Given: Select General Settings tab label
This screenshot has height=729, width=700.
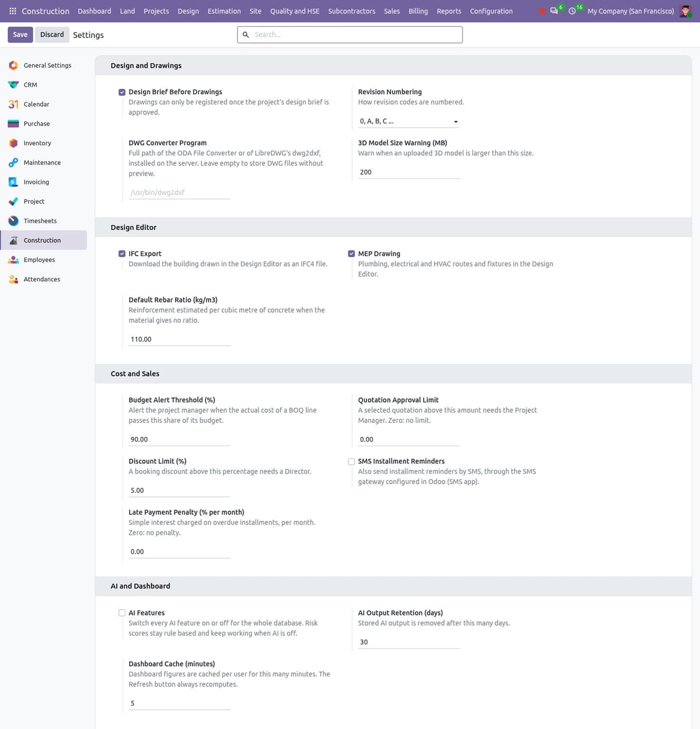Looking at the screenshot, I should point(47,65).
